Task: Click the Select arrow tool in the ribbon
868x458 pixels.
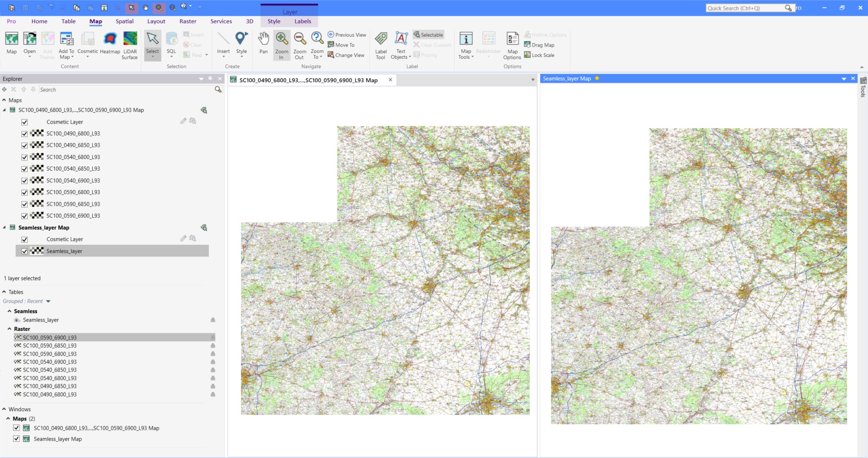Action: point(152,45)
